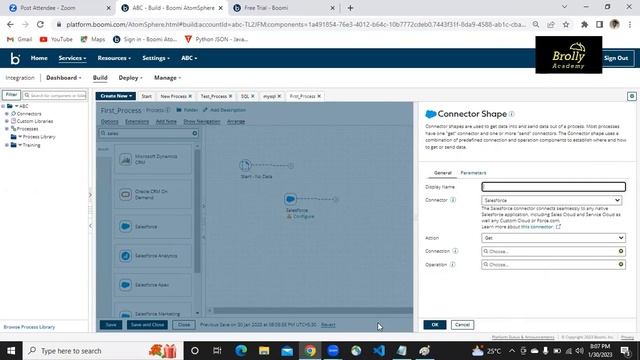
Task: Expand the Processes tree node
Action: click(x=7, y=129)
